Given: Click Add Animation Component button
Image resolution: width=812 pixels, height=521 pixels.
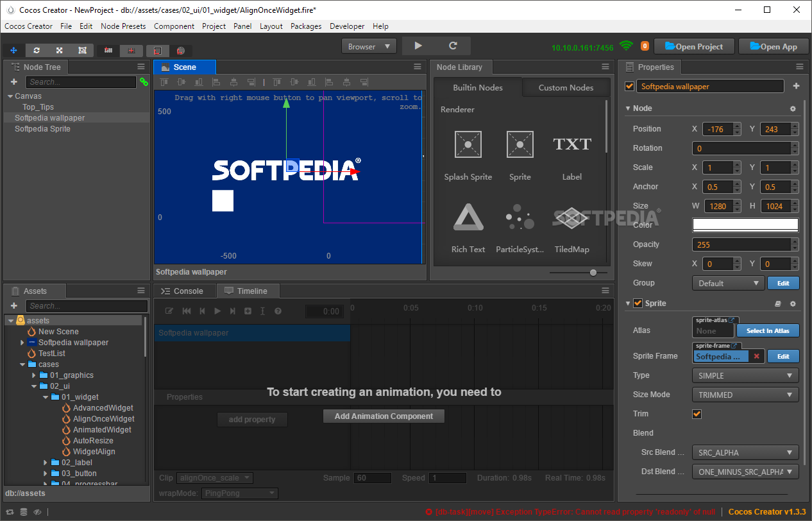Looking at the screenshot, I should (384, 416).
